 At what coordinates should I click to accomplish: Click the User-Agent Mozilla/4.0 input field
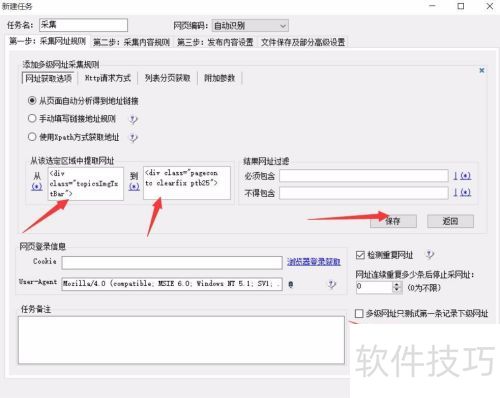(172, 284)
